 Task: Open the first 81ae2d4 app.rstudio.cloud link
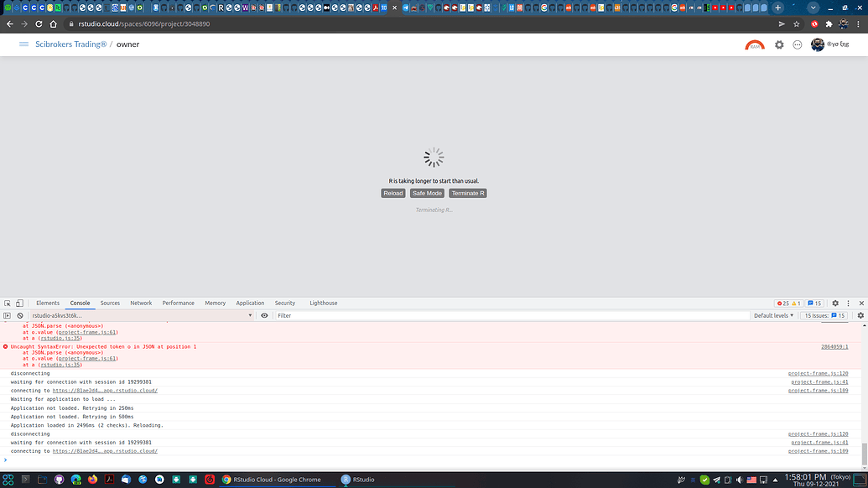tap(105, 391)
